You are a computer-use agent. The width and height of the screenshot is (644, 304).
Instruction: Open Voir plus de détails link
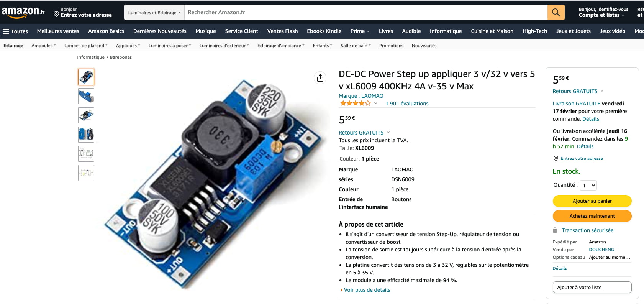pos(367,290)
